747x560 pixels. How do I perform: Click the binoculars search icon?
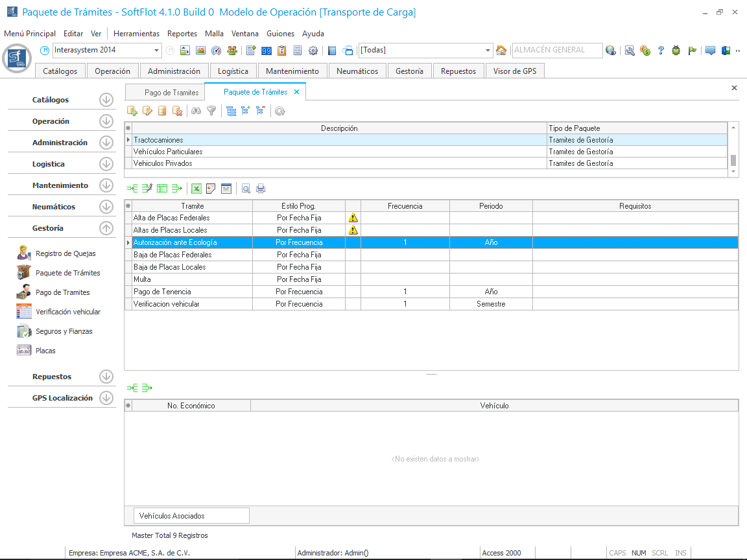tap(196, 111)
